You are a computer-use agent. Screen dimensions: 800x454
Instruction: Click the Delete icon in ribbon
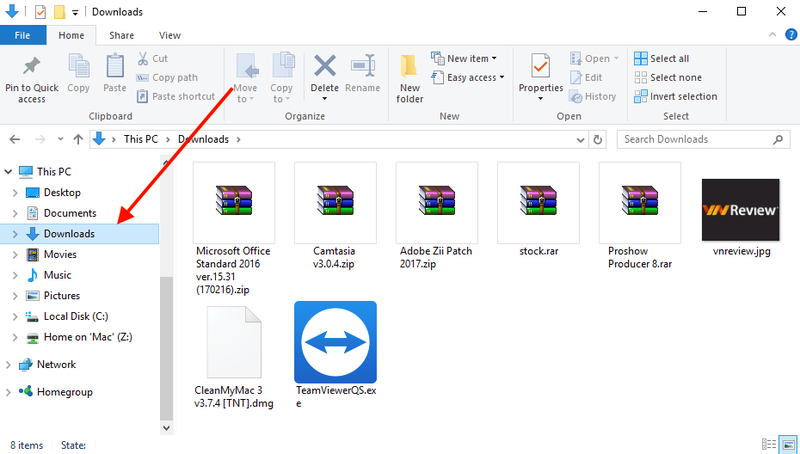(x=324, y=68)
